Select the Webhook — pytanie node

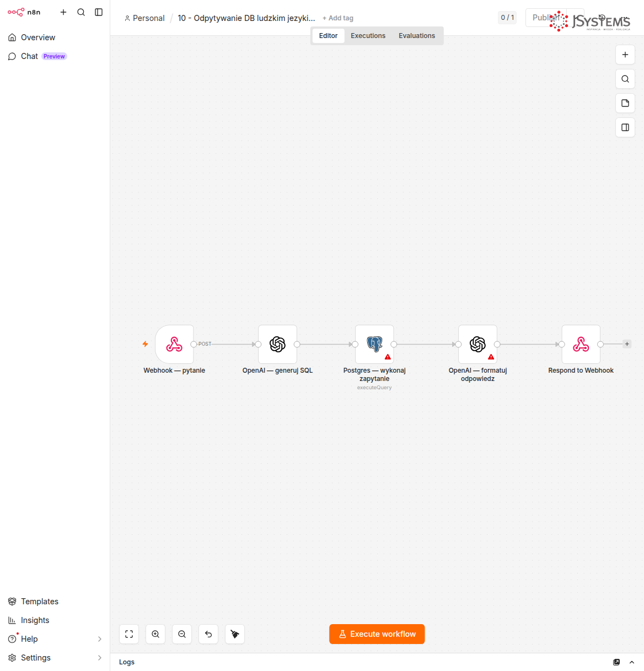click(x=174, y=344)
